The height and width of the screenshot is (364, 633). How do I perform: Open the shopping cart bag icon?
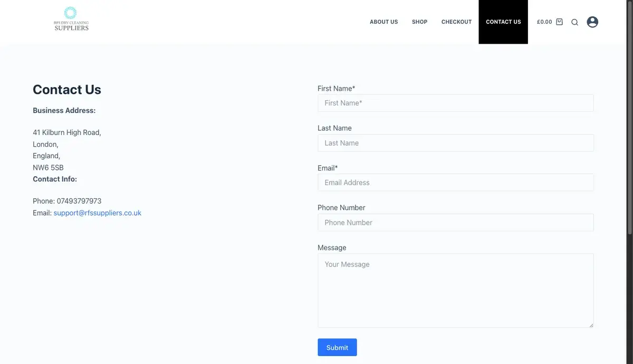pos(560,22)
